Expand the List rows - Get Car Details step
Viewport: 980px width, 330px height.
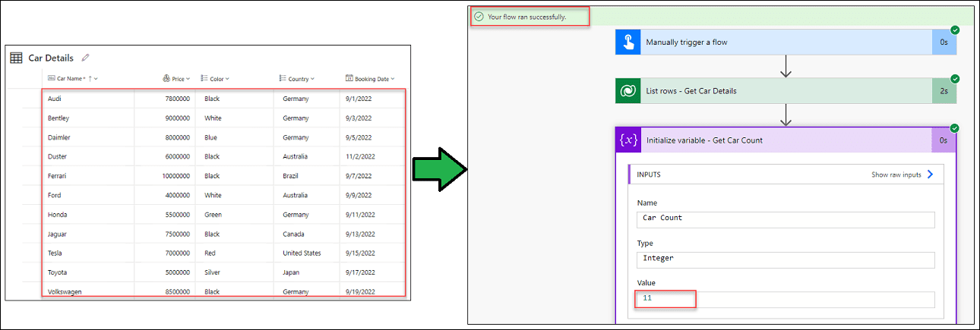tap(786, 91)
